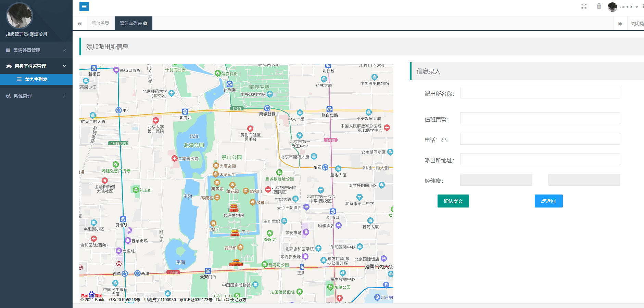This screenshot has width=644, height=308.
Task: Select the 警务室列表 tab
Action: pyautogui.click(x=131, y=23)
